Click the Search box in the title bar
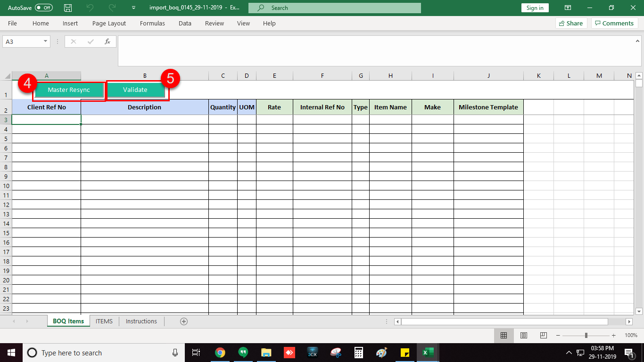 (x=335, y=8)
